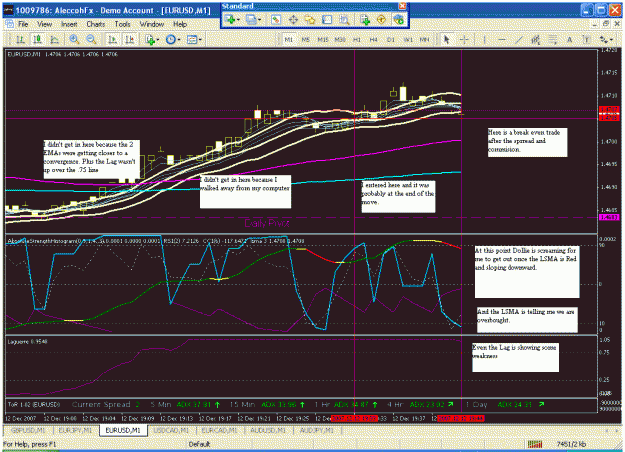Switch chart to Line Chart mode
The width and height of the screenshot is (625, 452).
[55, 39]
